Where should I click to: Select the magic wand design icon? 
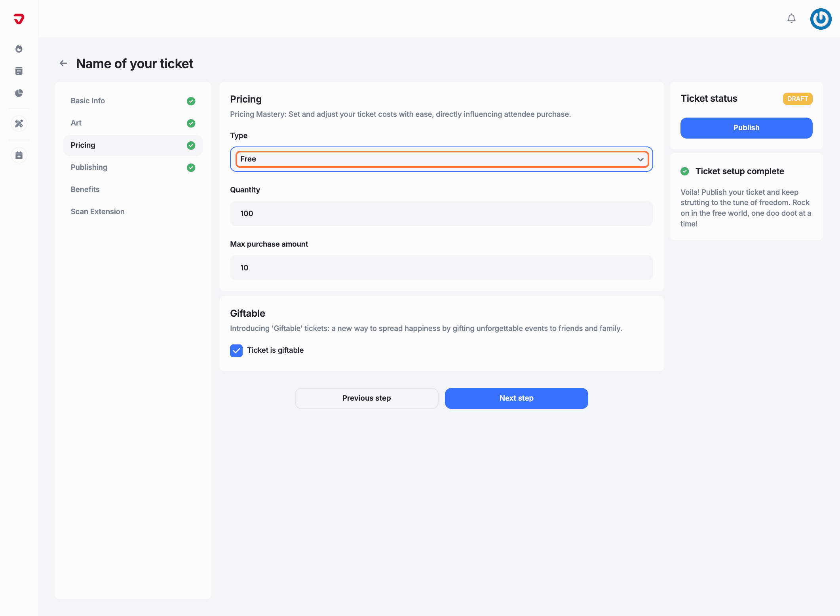(19, 124)
